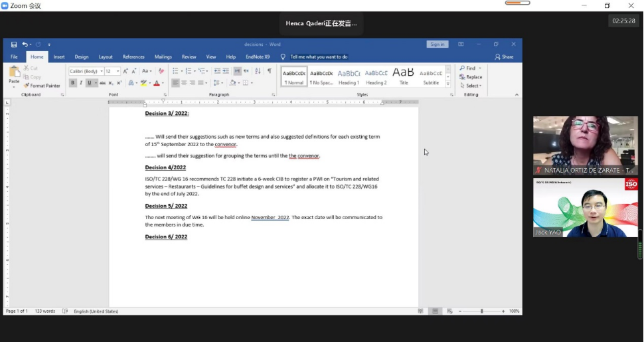Apply strikethrough formatting
The height and width of the screenshot is (342, 644).
point(102,83)
